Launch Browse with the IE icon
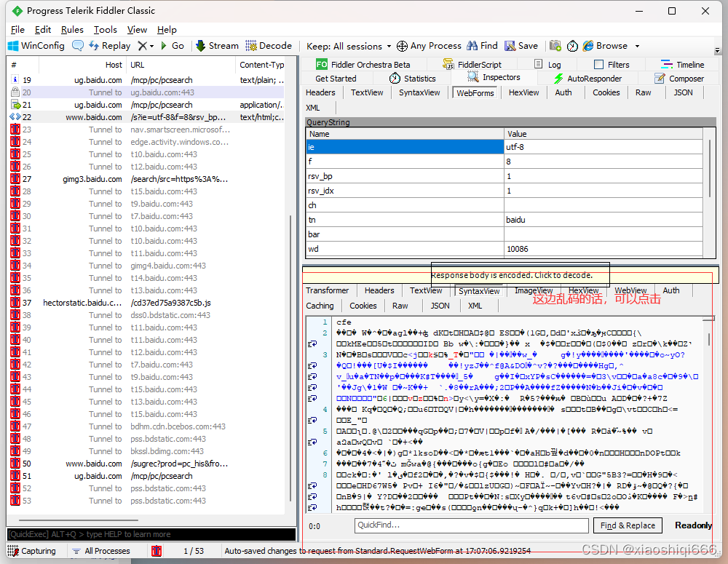This screenshot has height=564, width=728. tap(588, 46)
